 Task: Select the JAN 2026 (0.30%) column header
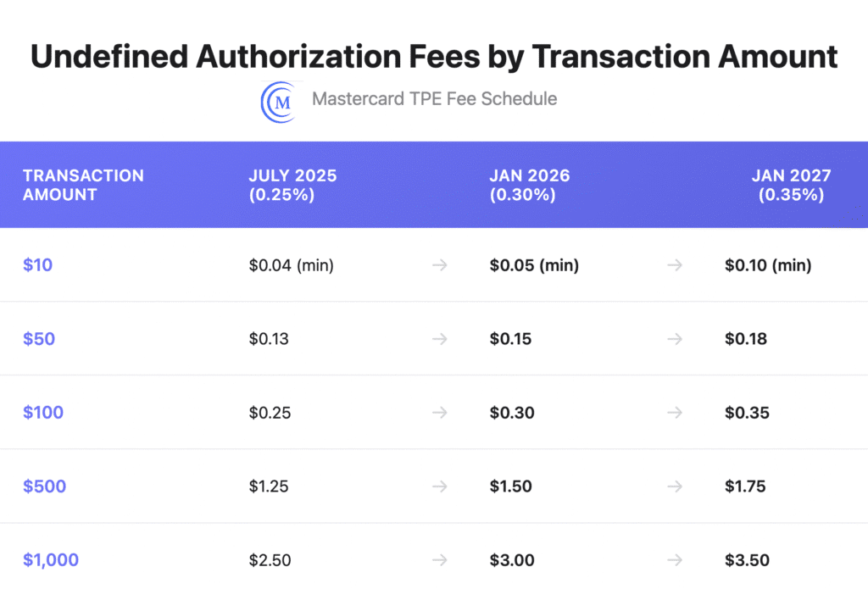529,185
